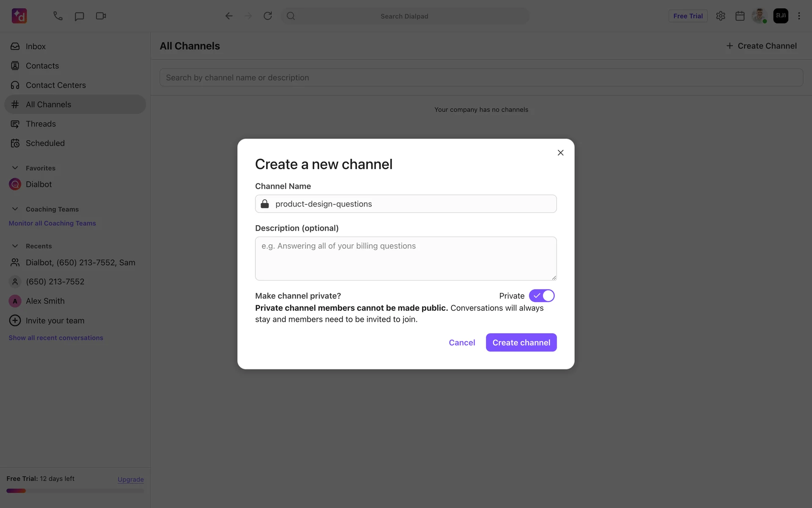Open the calendar icon in header
The height and width of the screenshot is (508, 812).
point(740,16)
